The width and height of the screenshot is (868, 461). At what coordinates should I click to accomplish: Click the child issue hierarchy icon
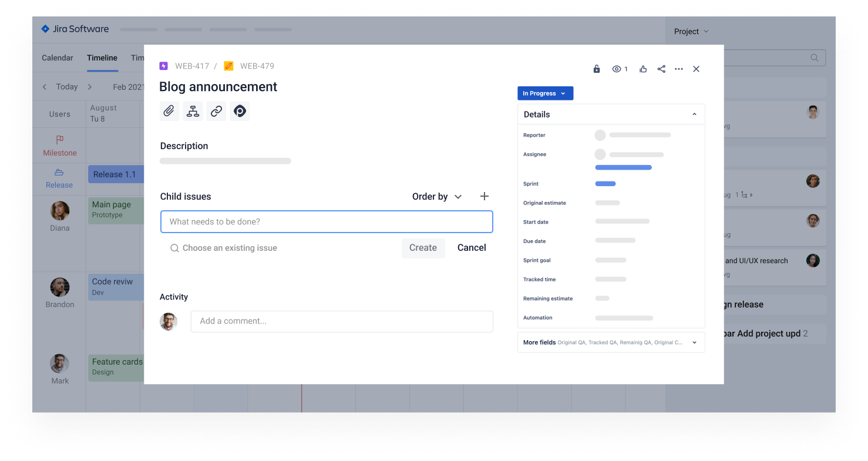[193, 111]
